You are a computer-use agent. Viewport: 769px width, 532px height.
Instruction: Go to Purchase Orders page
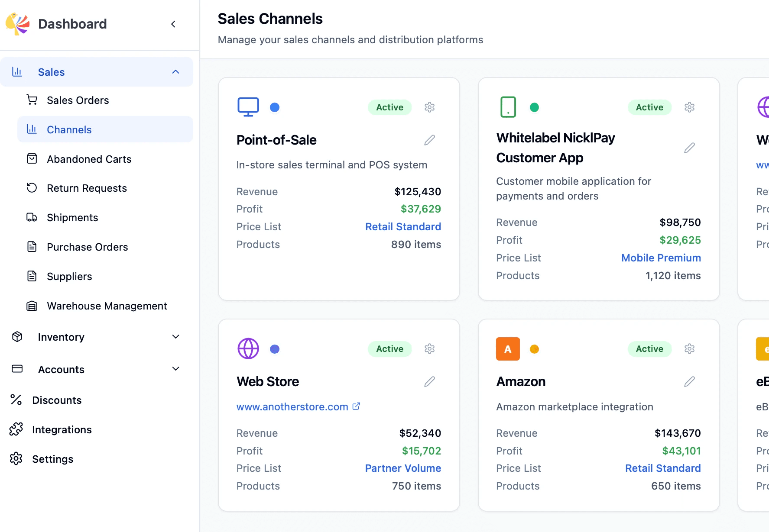click(x=105, y=247)
